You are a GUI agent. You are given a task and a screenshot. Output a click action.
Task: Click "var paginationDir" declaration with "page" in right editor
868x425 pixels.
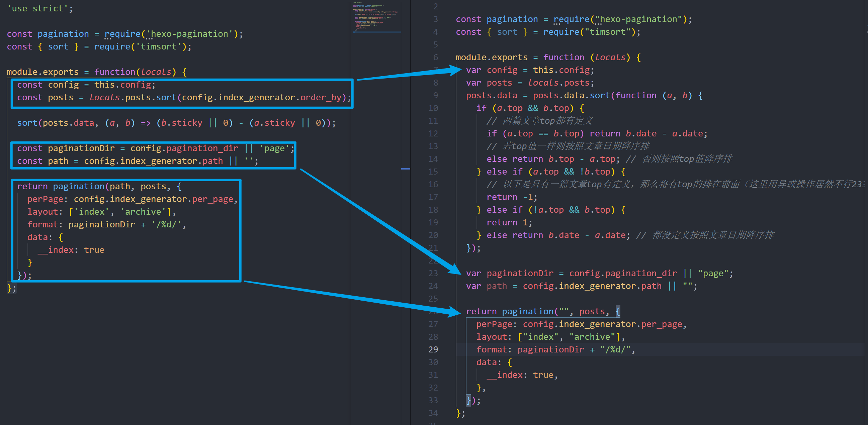coord(599,274)
